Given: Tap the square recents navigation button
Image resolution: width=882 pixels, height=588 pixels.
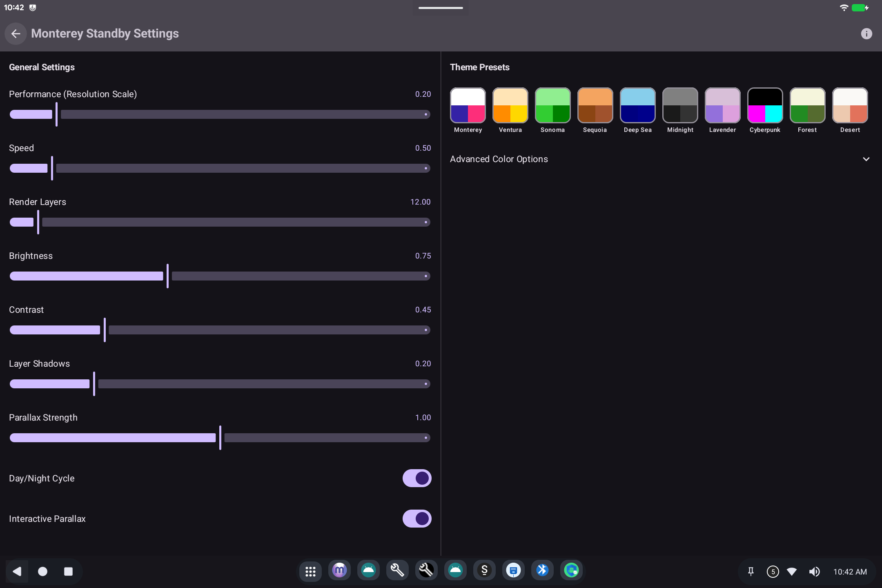Looking at the screenshot, I should click(x=68, y=571).
